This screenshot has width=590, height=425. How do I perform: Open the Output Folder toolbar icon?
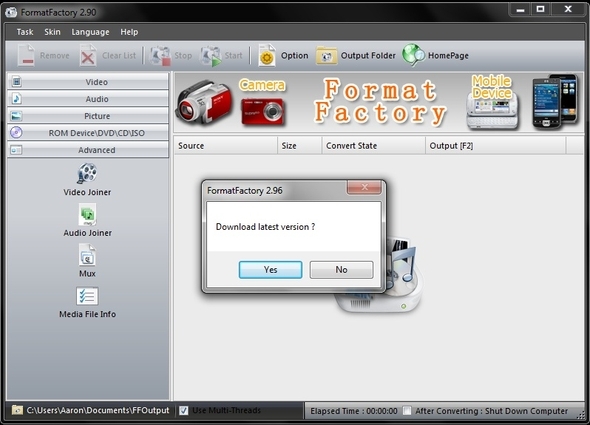click(x=326, y=56)
